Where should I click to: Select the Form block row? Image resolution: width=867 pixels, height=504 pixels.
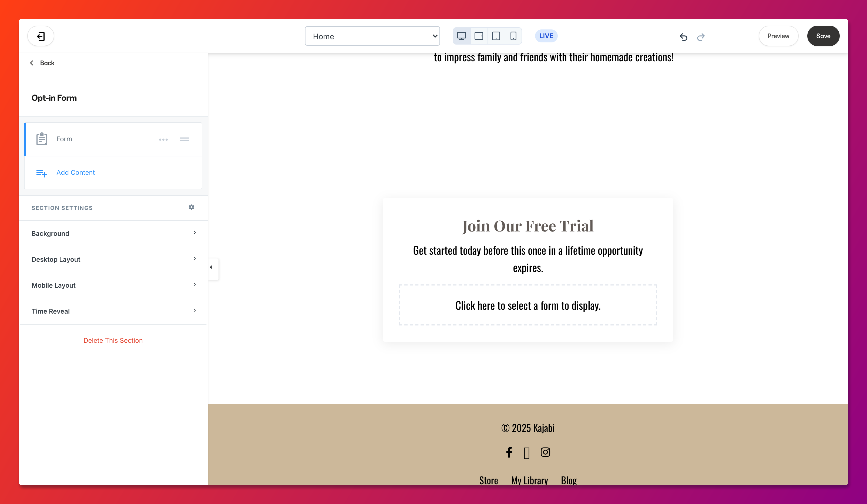click(113, 139)
